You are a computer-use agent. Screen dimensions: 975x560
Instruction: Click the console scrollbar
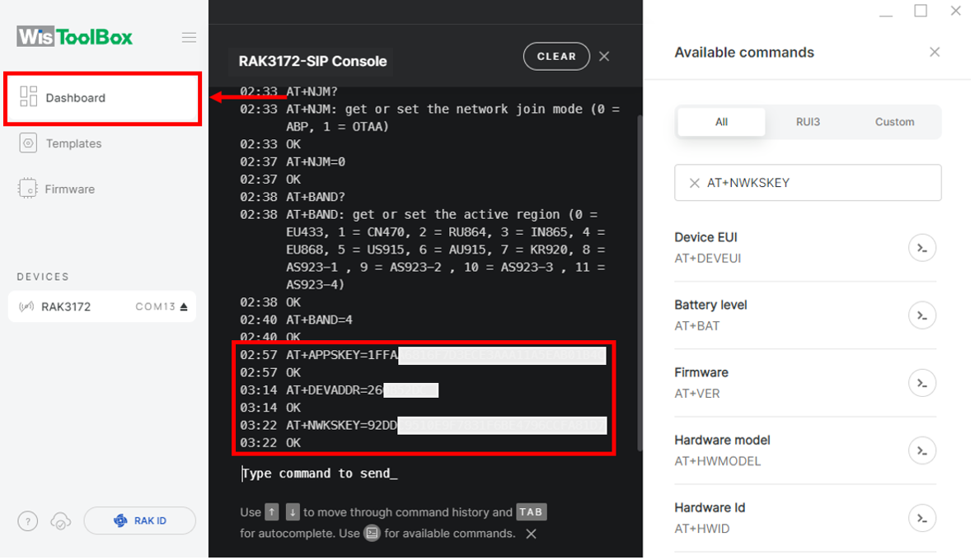(x=640, y=282)
